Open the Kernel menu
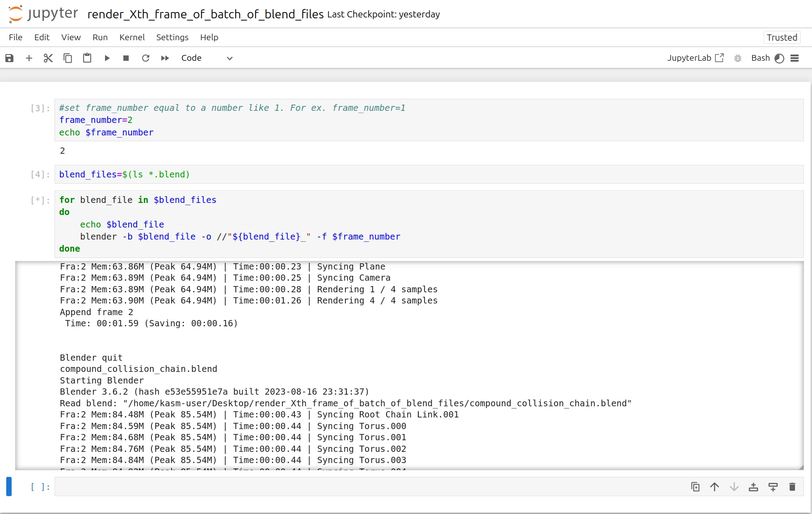The image size is (812, 514). click(x=132, y=38)
